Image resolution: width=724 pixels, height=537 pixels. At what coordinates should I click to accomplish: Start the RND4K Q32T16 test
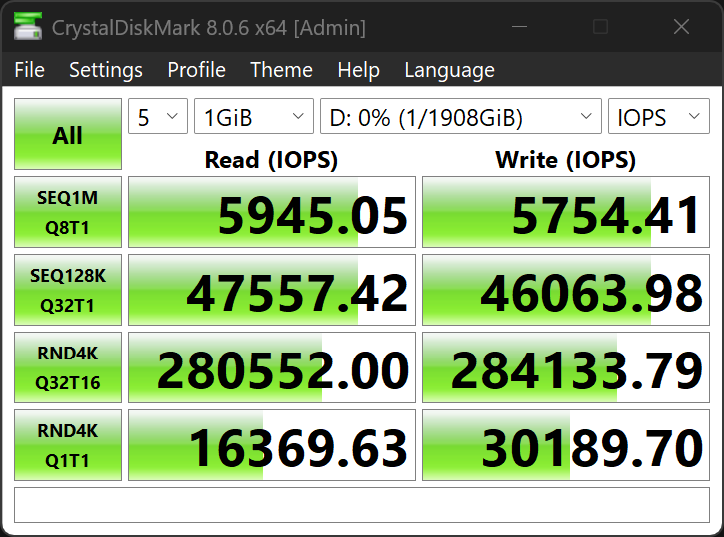(68, 368)
